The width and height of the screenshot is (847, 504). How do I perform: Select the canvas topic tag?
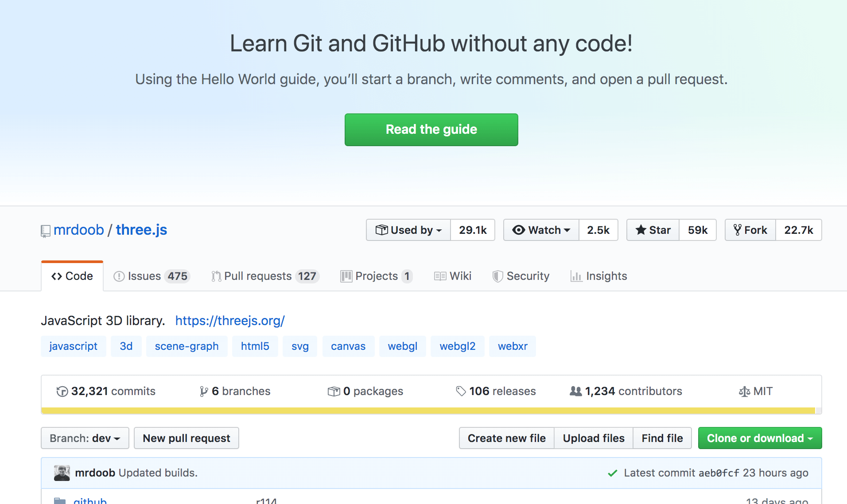[x=348, y=346]
